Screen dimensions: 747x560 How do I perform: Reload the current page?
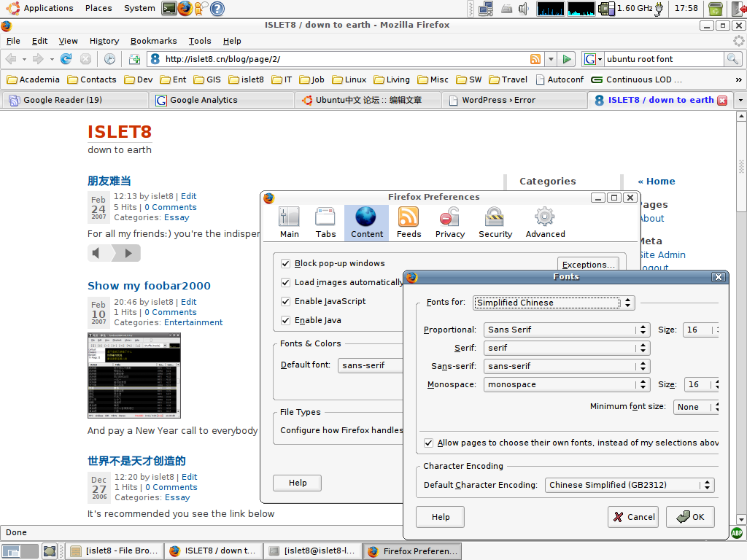66,59
